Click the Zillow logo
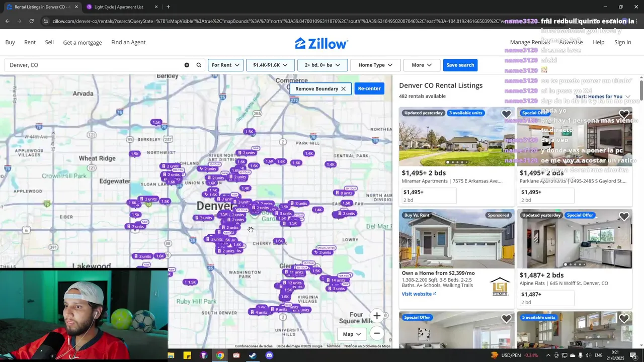Image resolution: width=644 pixels, height=362 pixels. (321, 43)
